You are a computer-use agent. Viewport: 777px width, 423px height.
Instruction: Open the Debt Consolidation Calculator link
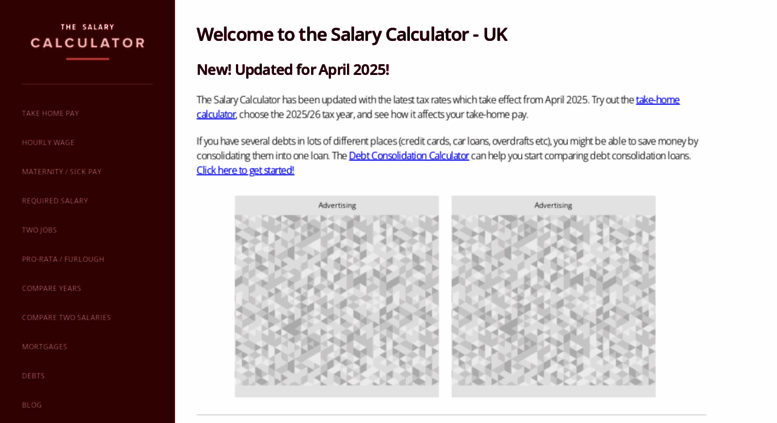[409, 156]
